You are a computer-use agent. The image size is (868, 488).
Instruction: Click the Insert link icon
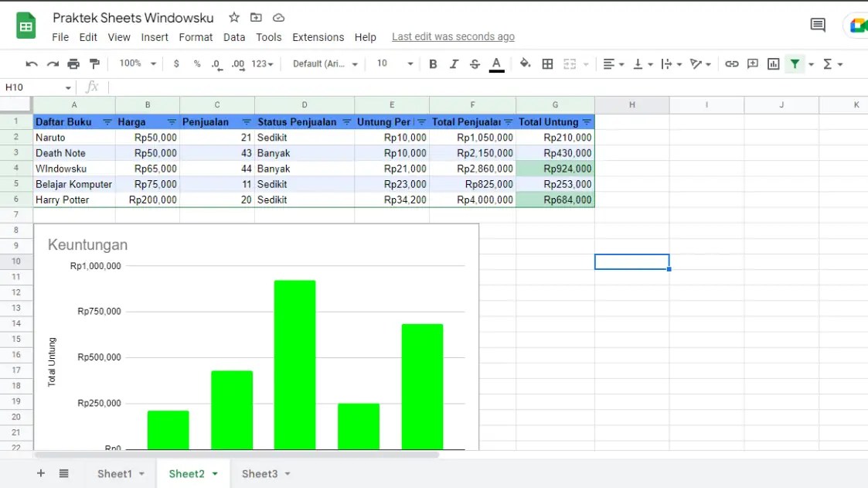pyautogui.click(x=732, y=64)
